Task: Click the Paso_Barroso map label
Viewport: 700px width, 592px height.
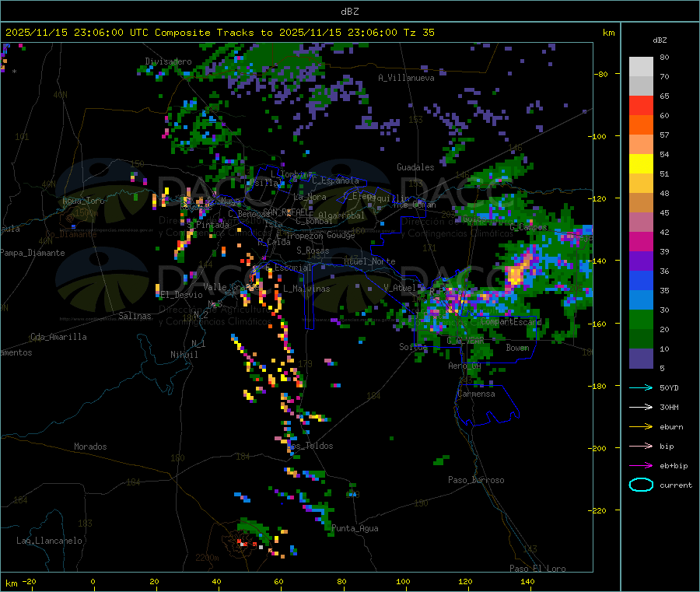Action: click(x=476, y=480)
